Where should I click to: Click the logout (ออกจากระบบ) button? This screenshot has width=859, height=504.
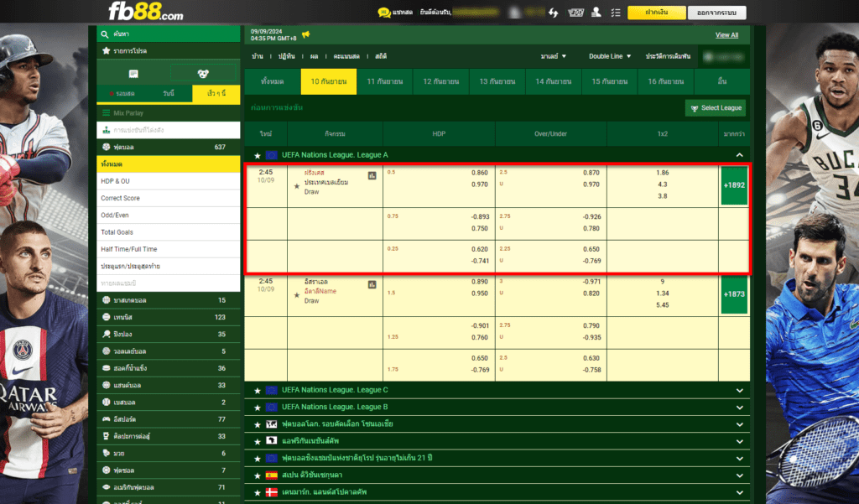[x=716, y=12]
